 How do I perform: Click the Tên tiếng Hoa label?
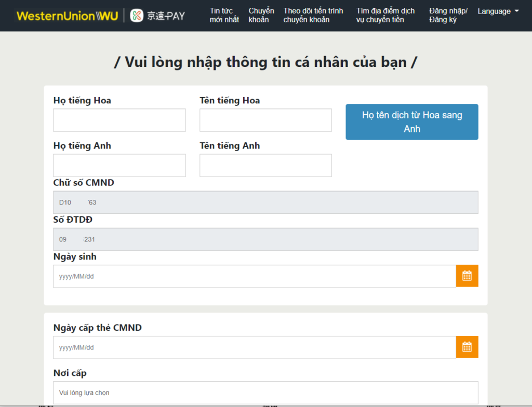point(230,101)
